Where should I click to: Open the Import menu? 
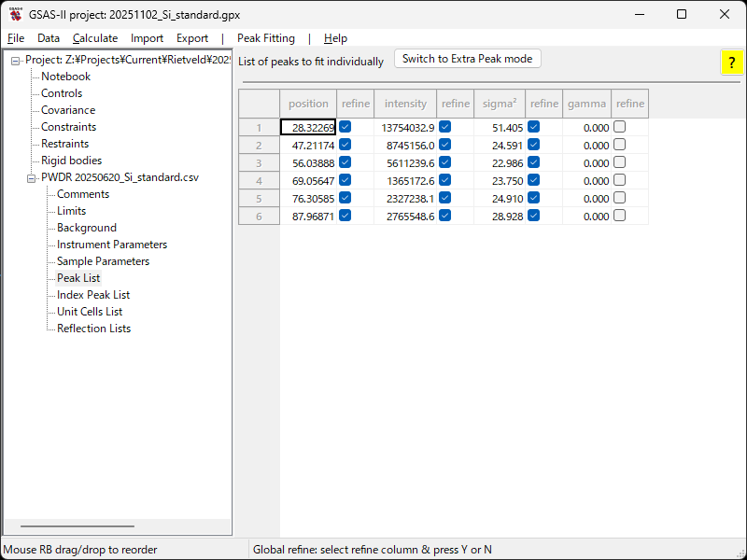(x=147, y=38)
